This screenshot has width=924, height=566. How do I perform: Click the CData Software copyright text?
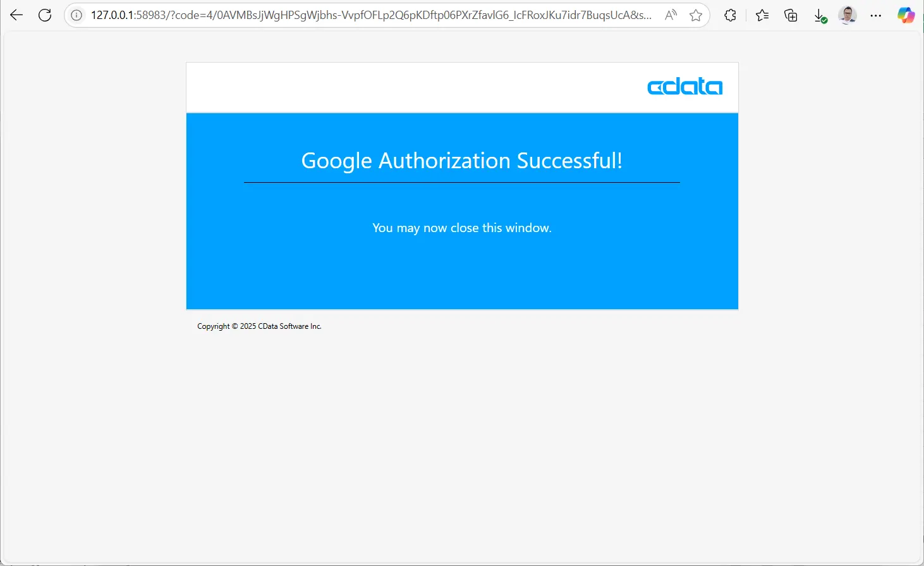(x=259, y=326)
